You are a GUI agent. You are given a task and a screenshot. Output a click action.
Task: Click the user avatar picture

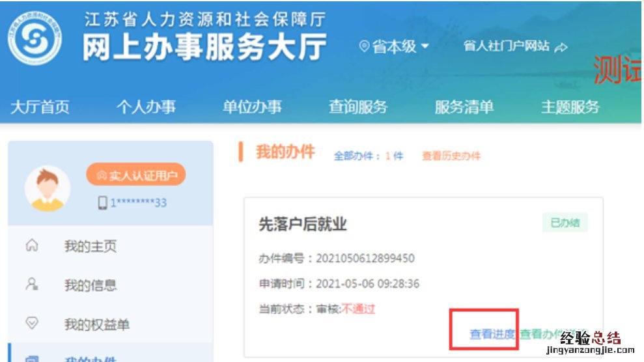pyautogui.click(x=48, y=189)
